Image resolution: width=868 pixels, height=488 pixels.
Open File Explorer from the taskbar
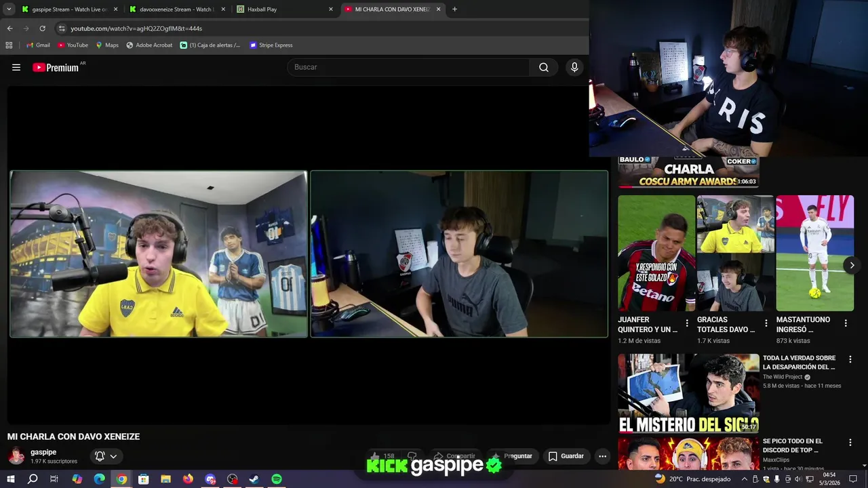click(x=165, y=479)
